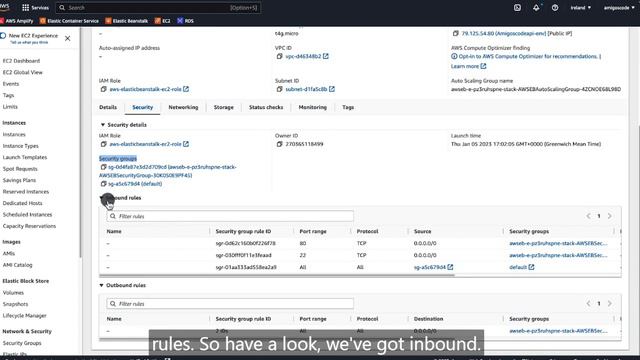
Task: Select rule ID sgr-0d62c160b0f226f78
Action: click(246, 243)
